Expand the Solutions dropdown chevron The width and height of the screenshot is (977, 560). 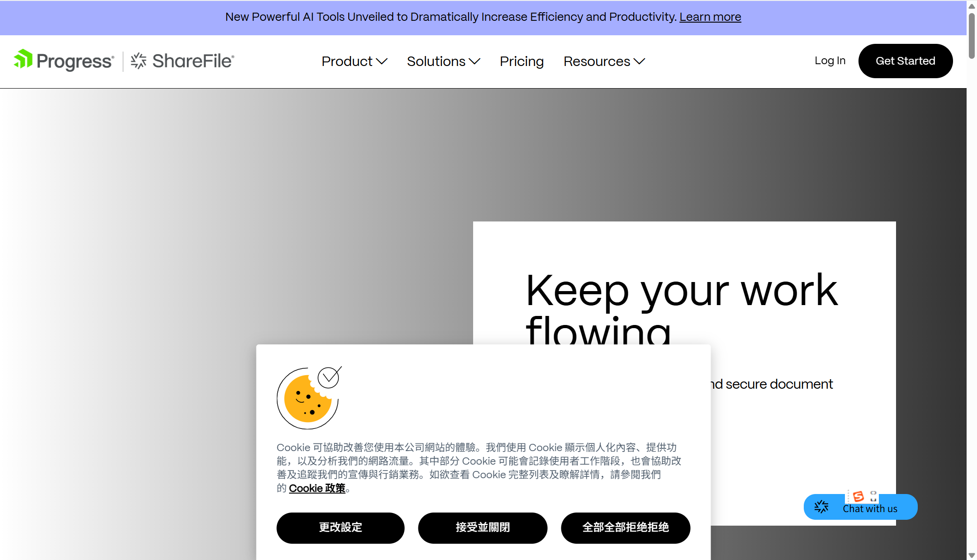474,61
